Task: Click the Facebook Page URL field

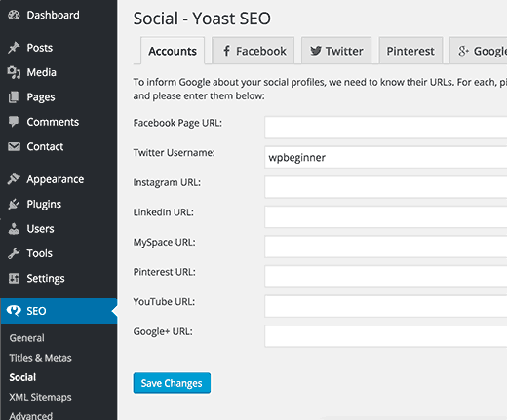Action: [x=386, y=128]
